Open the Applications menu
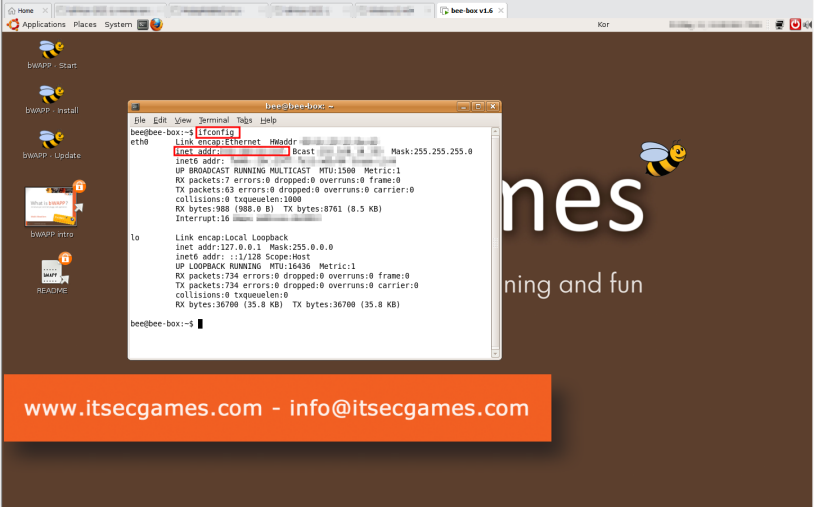The image size is (814, 507). [44, 24]
